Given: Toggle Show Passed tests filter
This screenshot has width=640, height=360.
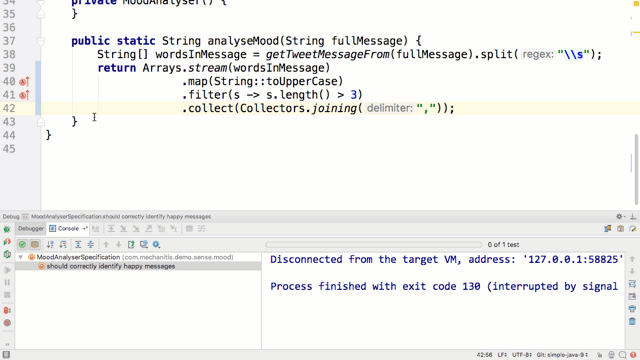Looking at the screenshot, I should [22, 244].
